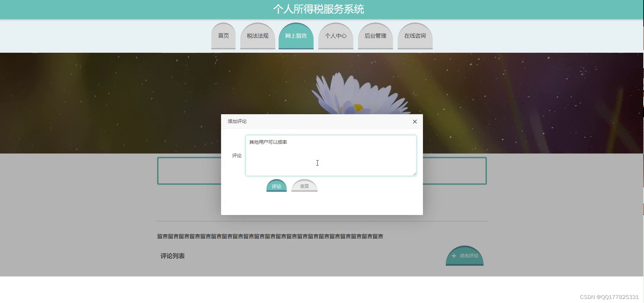Submit the comment with the 评论 button
The image size is (644, 303).
click(x=276, y=186)
